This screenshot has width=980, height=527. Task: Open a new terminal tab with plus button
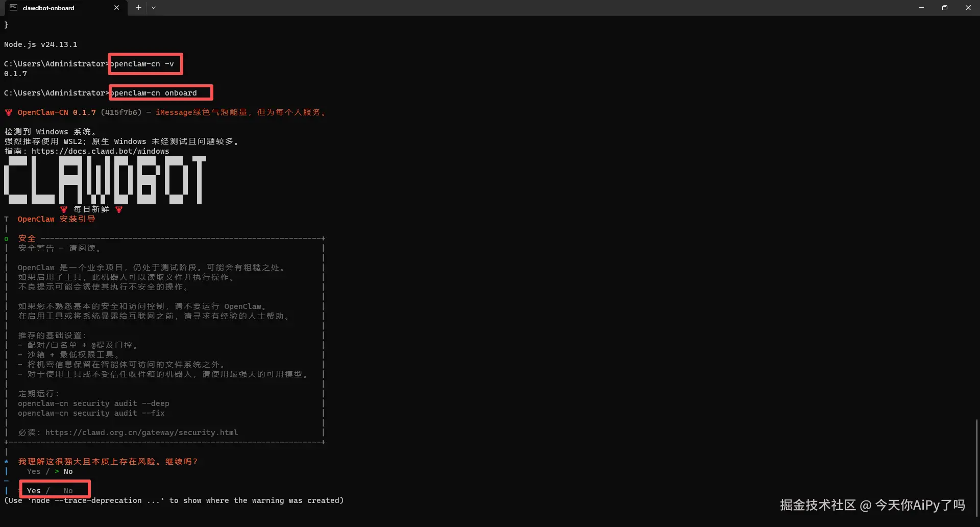(138, 8)
